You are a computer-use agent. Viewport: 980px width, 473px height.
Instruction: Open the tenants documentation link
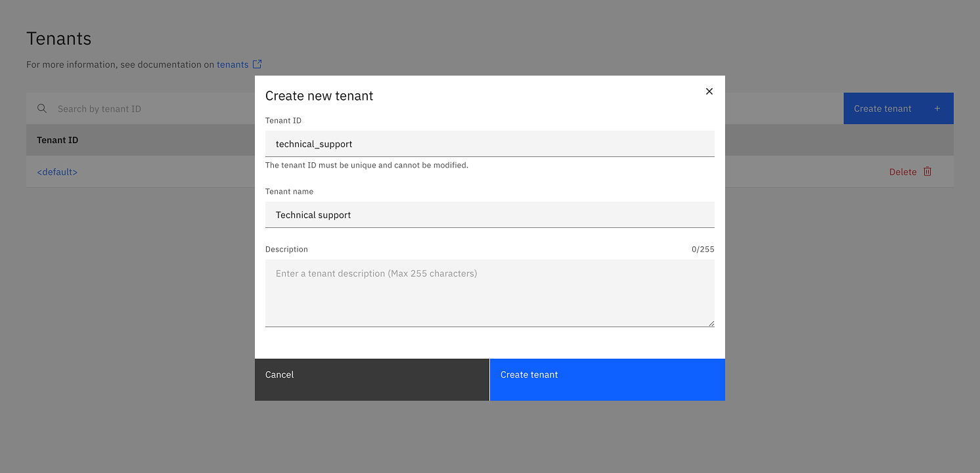(233, 64)
